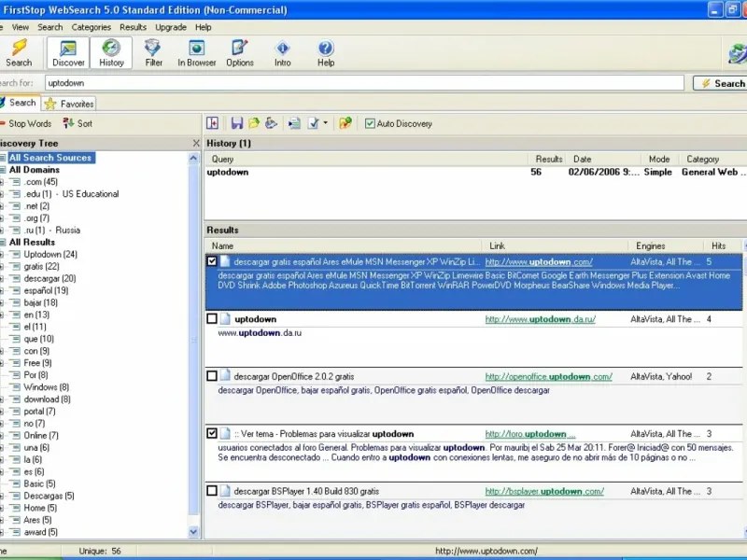Open the View menu
Viewport: 747px width, 560px height.
pyautogui.click(x=20, y=27)
